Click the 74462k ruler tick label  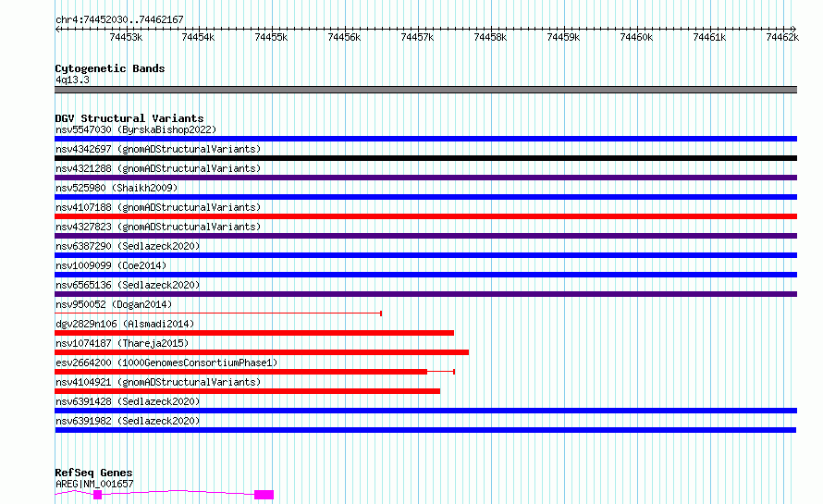[x=782, y=37]
